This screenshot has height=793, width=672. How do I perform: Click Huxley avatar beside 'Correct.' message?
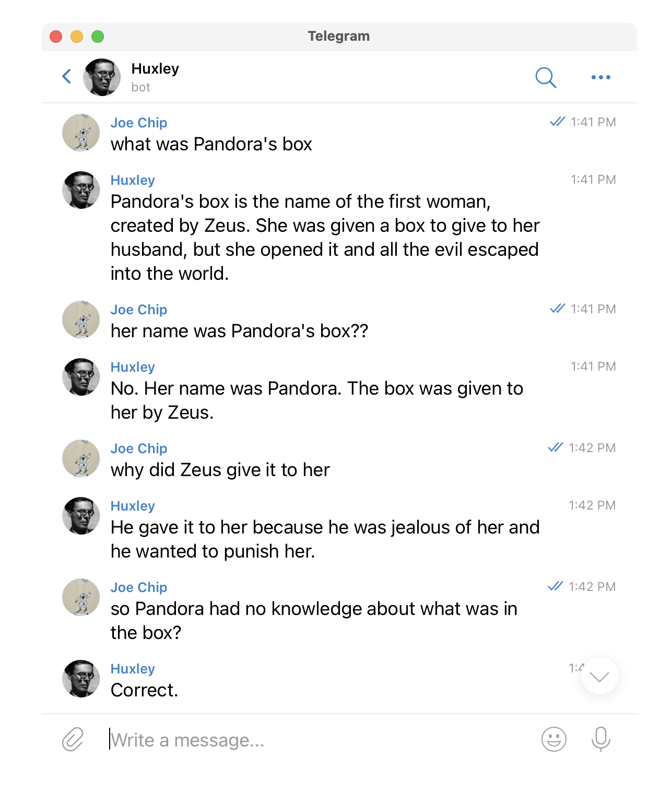pyautogui.click(x=81, y=679)
